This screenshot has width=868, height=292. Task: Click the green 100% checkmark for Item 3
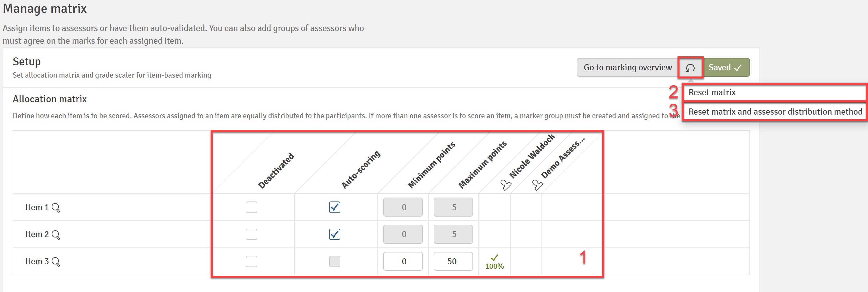coord(494,262)
